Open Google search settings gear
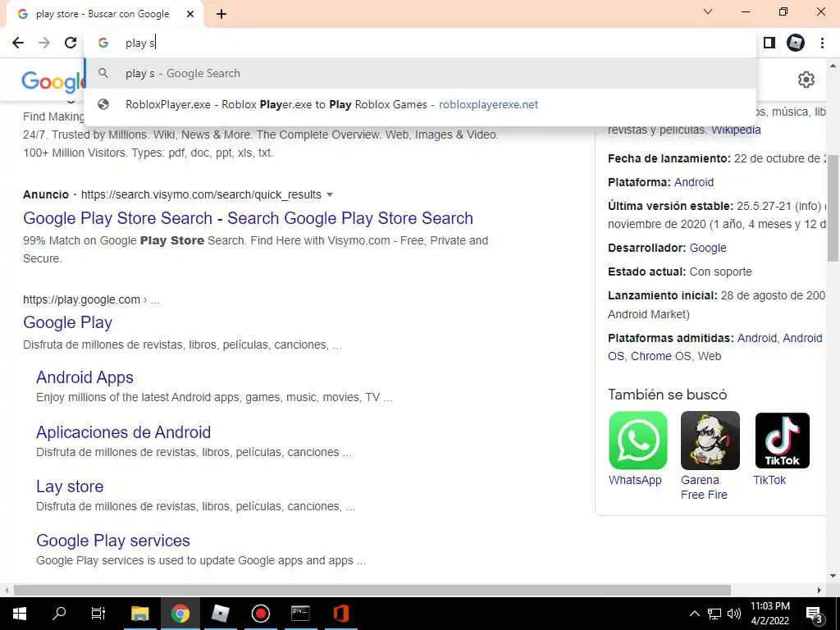Image resolution: width=840 pixels, height=630 pixels. [806, 80]
